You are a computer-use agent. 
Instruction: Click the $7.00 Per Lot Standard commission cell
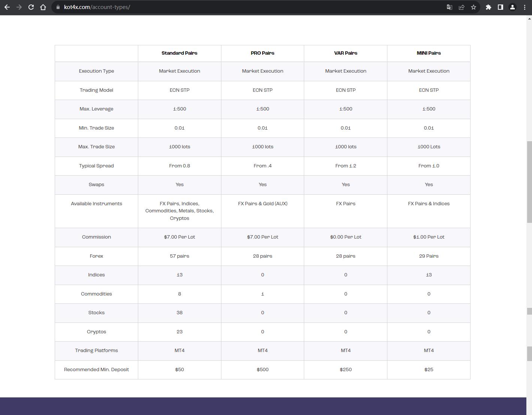pos(179,237)
